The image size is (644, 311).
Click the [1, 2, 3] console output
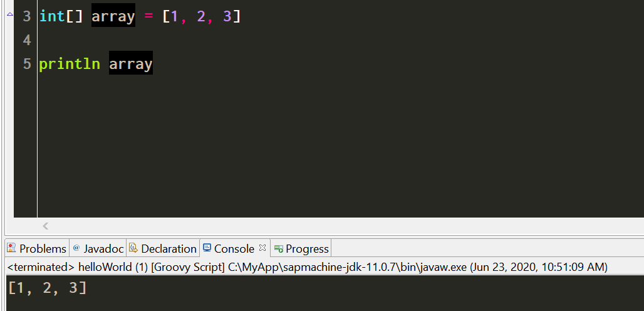click(x=47, y=288)
